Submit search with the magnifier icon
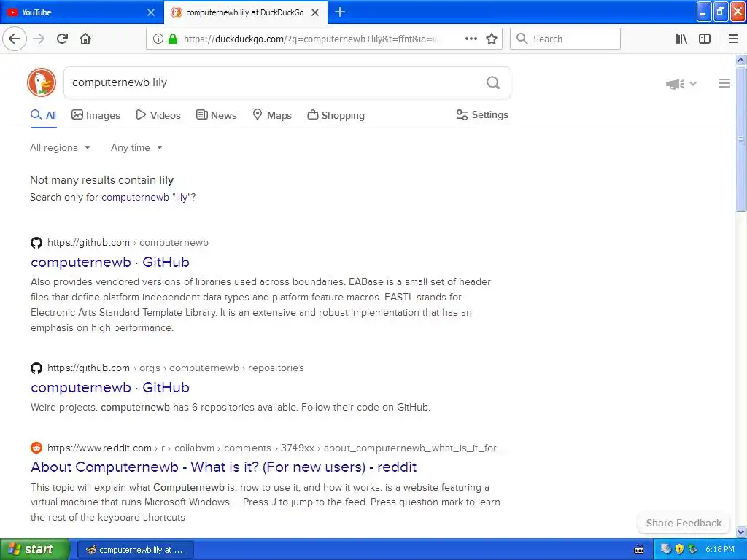 point(493,83)
